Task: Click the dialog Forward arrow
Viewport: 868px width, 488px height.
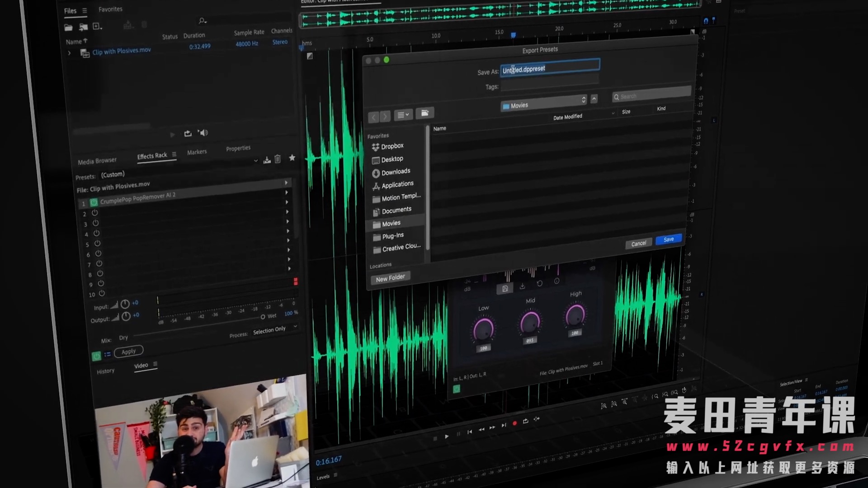Action: pyautogui.click(x=385, y=117)
